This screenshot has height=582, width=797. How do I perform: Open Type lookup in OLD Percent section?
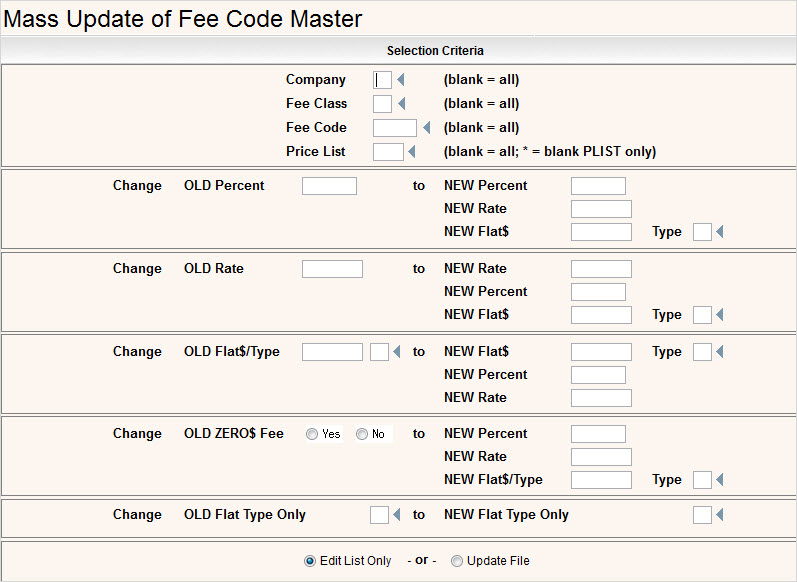coord(720,232)
